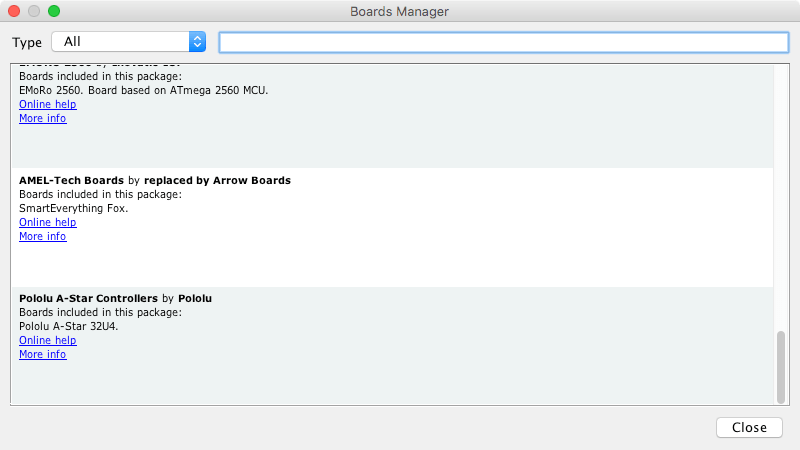This screenshot has width=800, height=450.
Task: Zoom window with the green button
Action: pyautogui.click(x=54, y=11)
